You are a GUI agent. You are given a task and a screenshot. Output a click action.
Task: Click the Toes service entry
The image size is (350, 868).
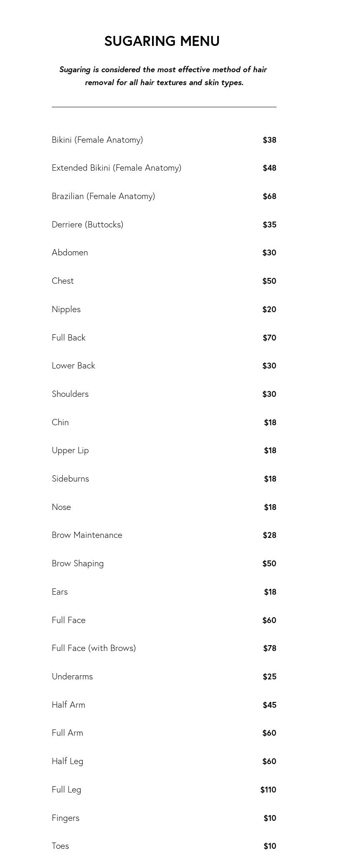(x=60, y=846)
